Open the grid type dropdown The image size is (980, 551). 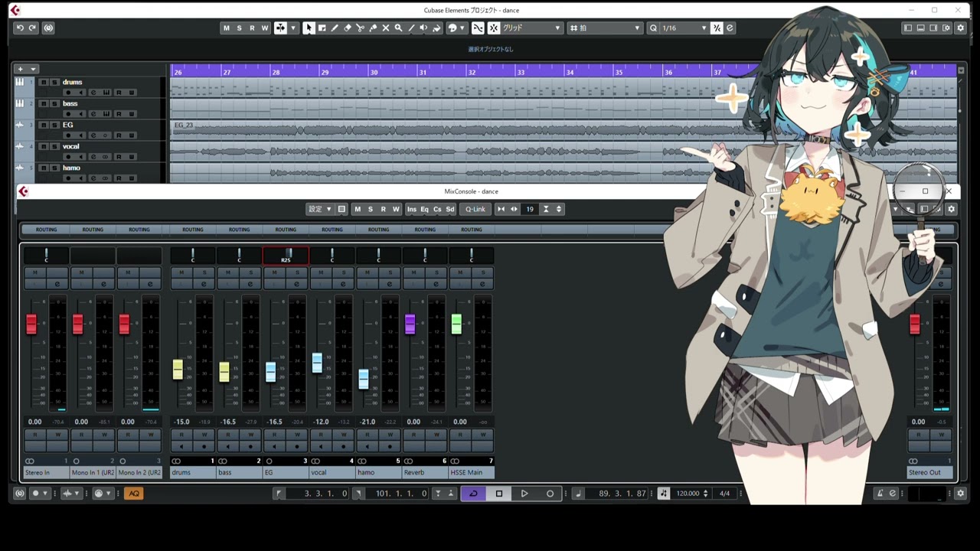pos(605,28)
